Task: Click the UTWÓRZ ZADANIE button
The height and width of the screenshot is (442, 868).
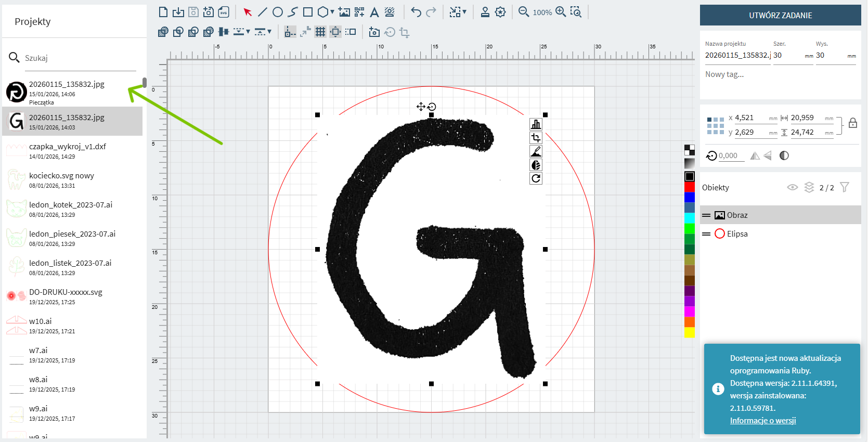Action: 780,15
